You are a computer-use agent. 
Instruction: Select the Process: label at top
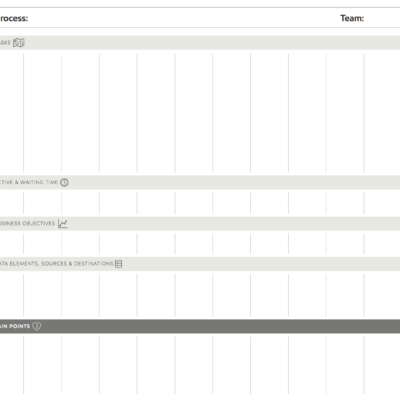pos(14,18)
